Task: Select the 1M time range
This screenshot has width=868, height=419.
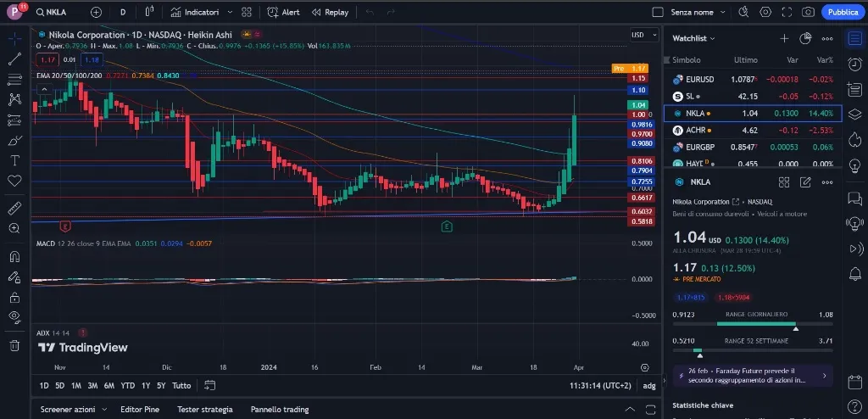Action: click(76, 385)
